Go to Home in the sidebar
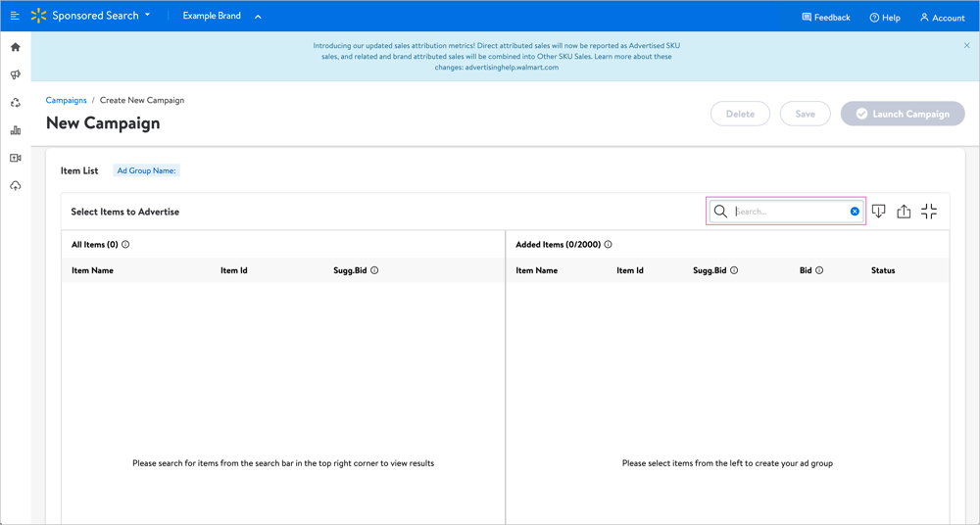Screen dimensions: 980x525 click(16, 47)
